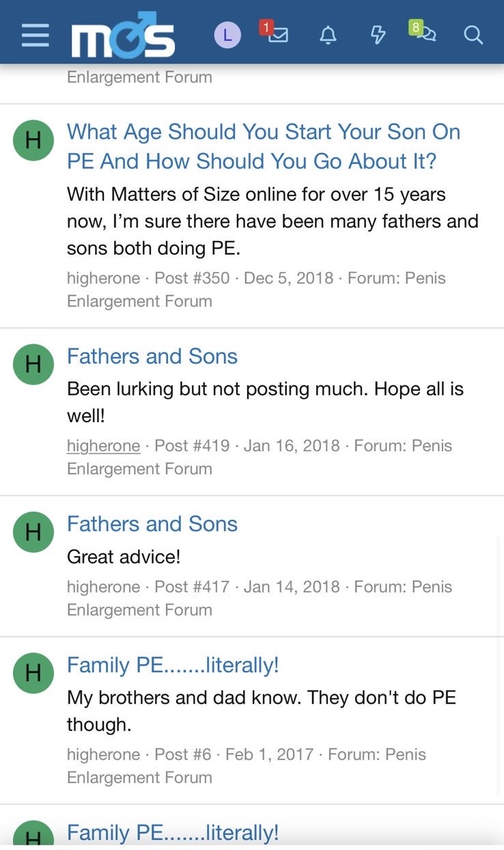Open inbox envelope with 1 badge

(274, 32)
